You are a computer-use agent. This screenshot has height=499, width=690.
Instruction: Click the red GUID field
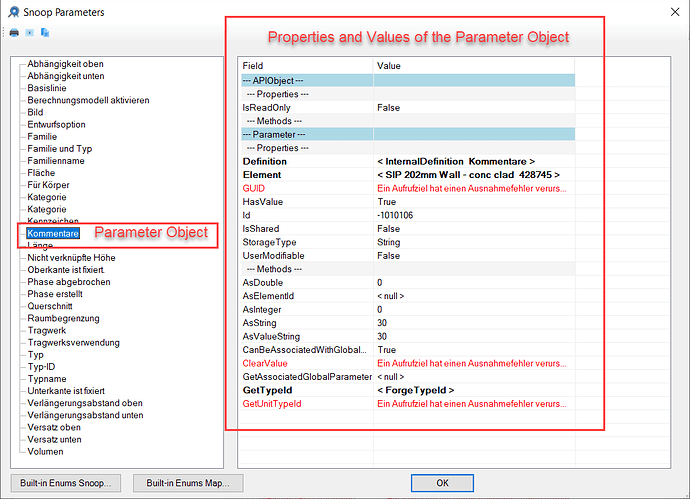click(254, 188)
